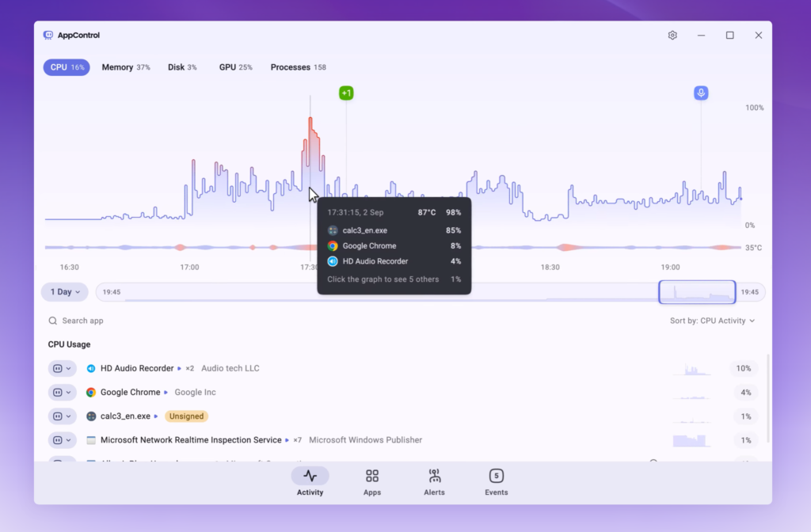This screenshot has height=532, width=811.
Task: Select the Processes tab
Action: pyautogui.click(x=298, y=67)
